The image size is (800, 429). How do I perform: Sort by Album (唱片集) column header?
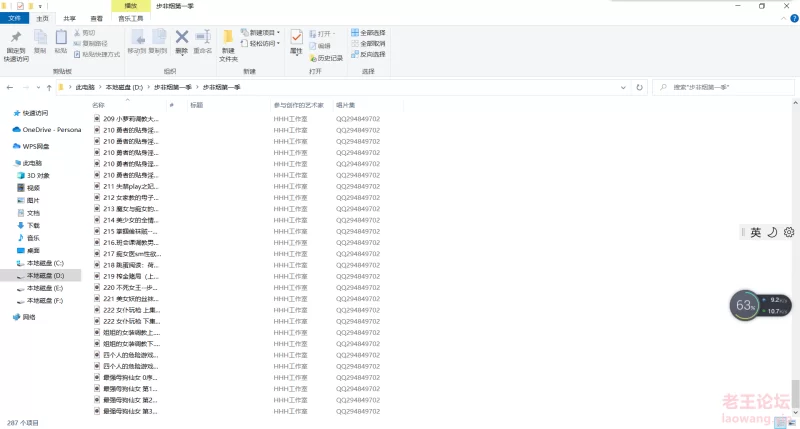coord(367,105)
